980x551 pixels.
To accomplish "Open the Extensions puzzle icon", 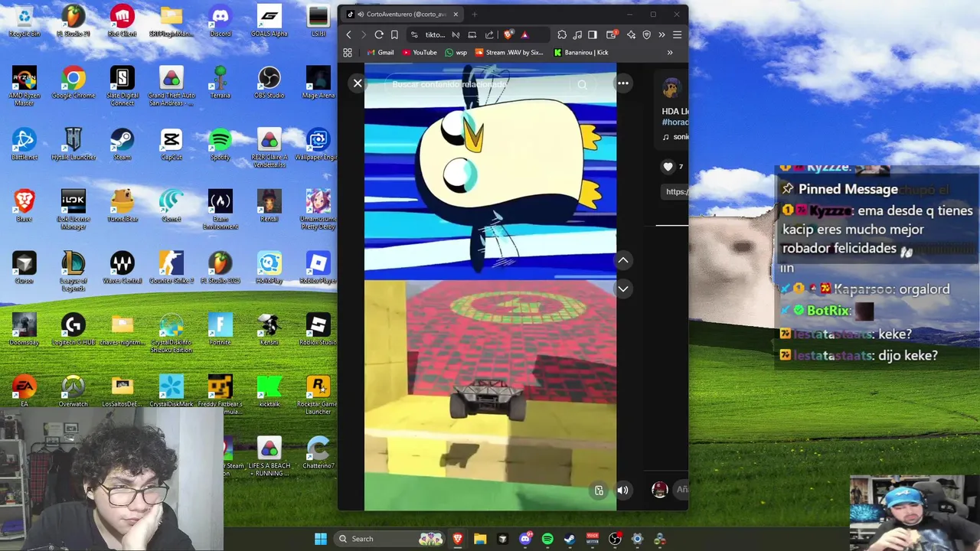I will coord(562,34).
